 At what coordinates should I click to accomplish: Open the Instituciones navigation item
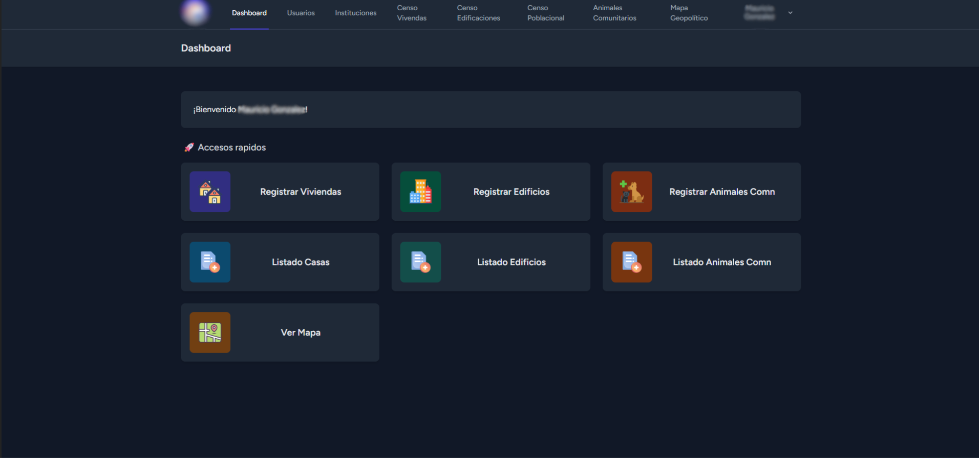(355, 13)
